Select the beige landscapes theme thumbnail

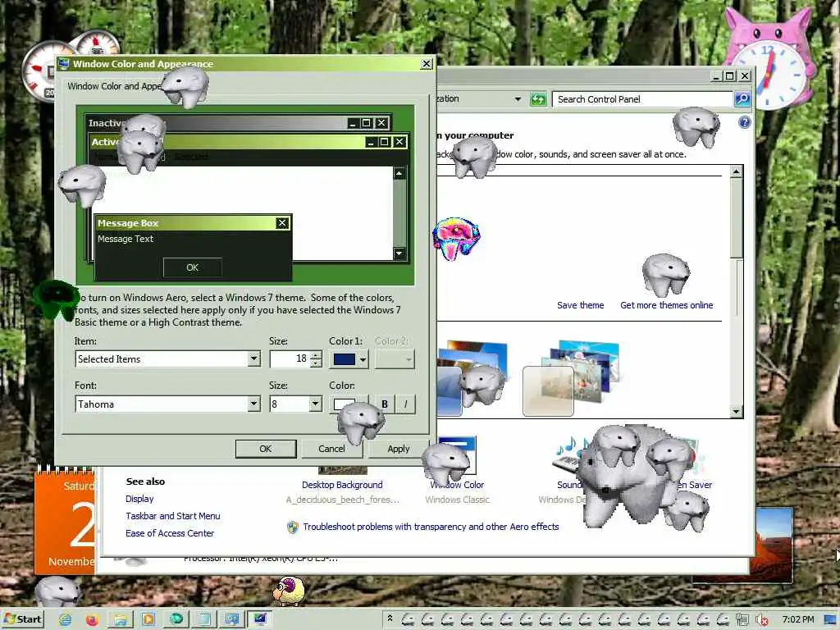[x=572, y=378]
